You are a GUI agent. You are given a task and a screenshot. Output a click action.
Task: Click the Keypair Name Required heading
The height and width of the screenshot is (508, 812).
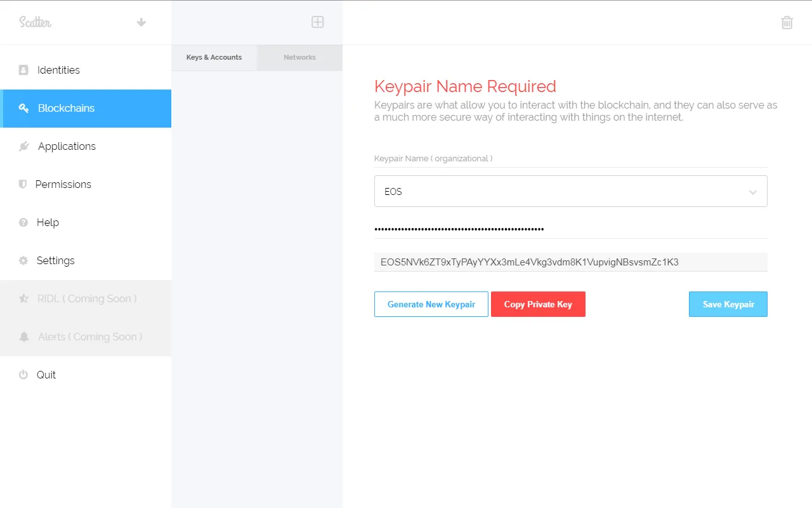point(465,86)
